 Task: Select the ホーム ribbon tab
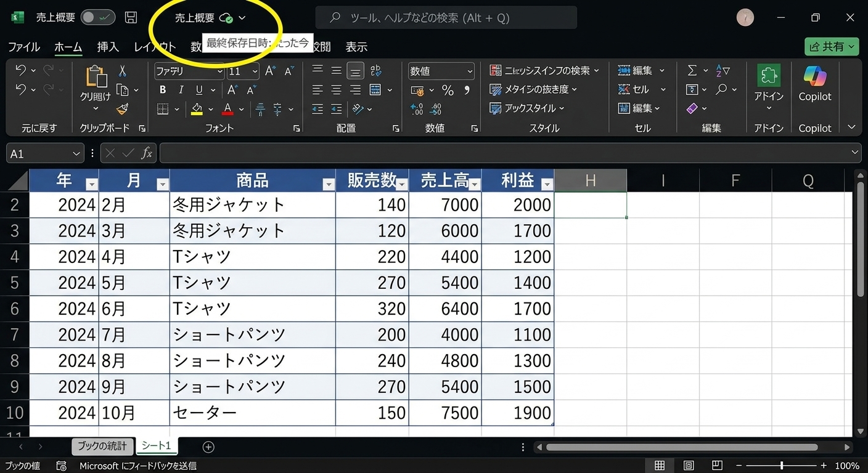[x=68, y=47]
